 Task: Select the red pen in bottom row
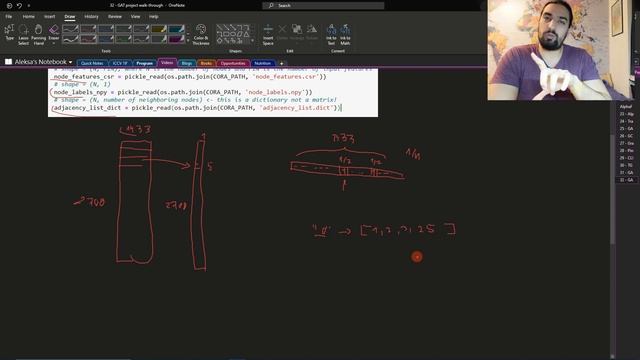88,39
